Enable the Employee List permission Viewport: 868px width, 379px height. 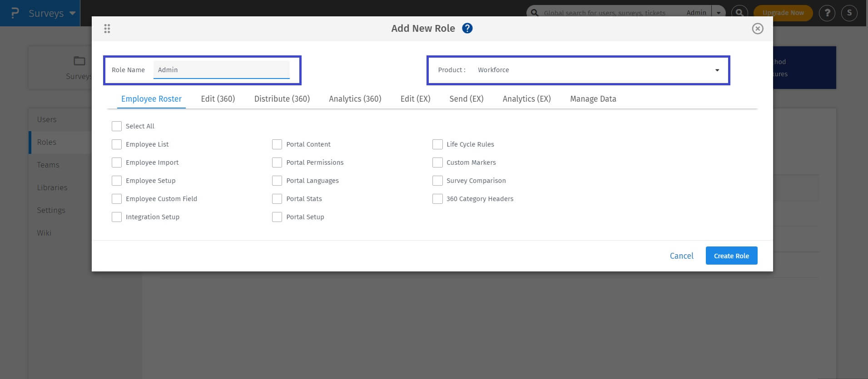(x=117, y=144)
